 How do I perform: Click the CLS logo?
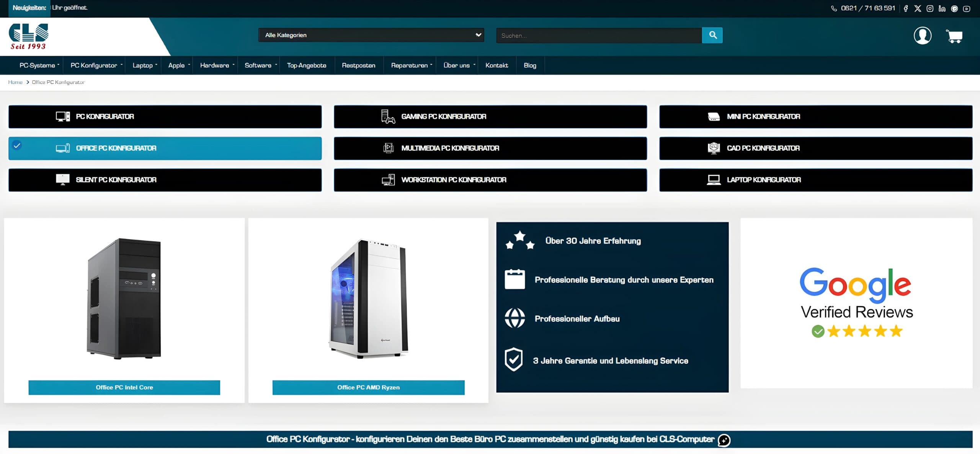[29, 36]
